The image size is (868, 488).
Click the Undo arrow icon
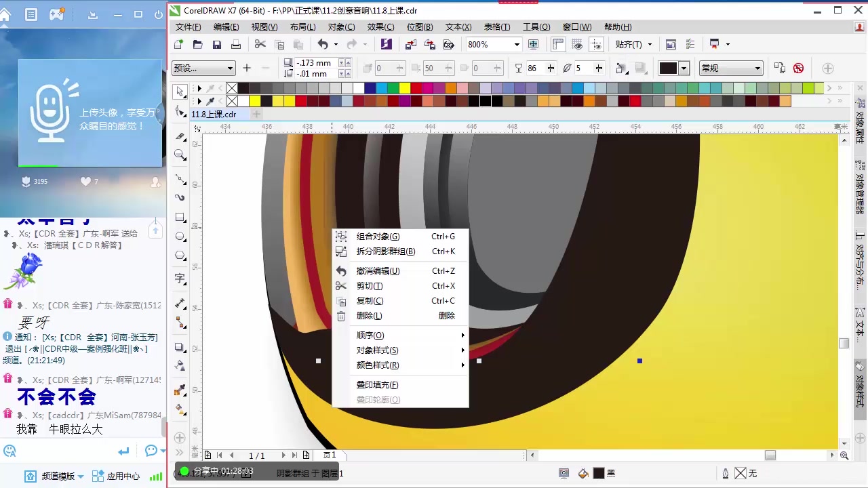click(323, 44)
